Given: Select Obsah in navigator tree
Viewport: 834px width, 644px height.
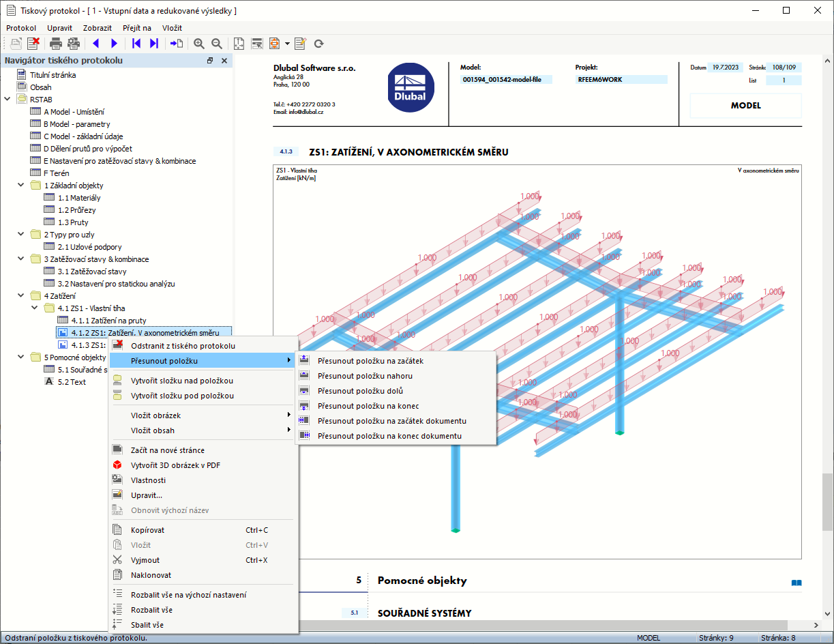Looking at the screenshot, I should (40, 87).
